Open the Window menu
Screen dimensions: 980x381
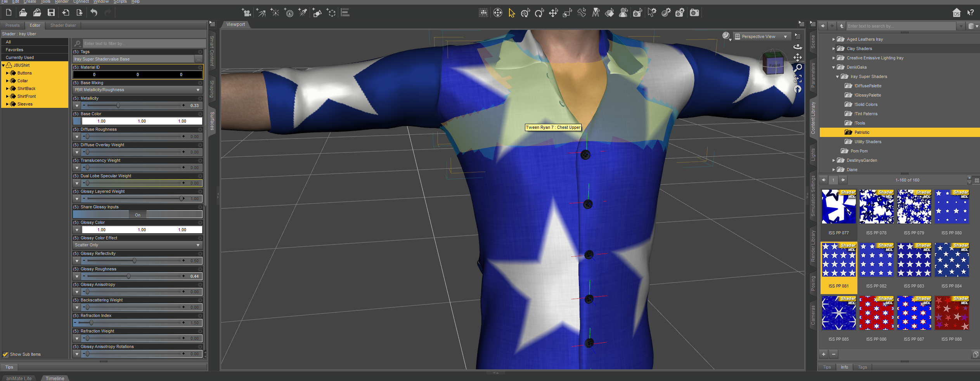click(x=101, y=2)
